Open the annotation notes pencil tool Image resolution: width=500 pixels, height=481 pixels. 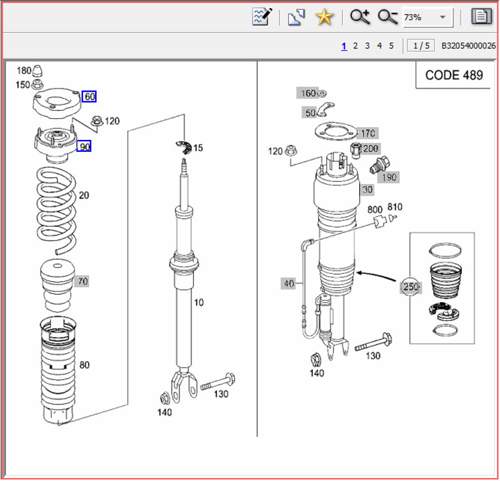click(x=262, y=17)
